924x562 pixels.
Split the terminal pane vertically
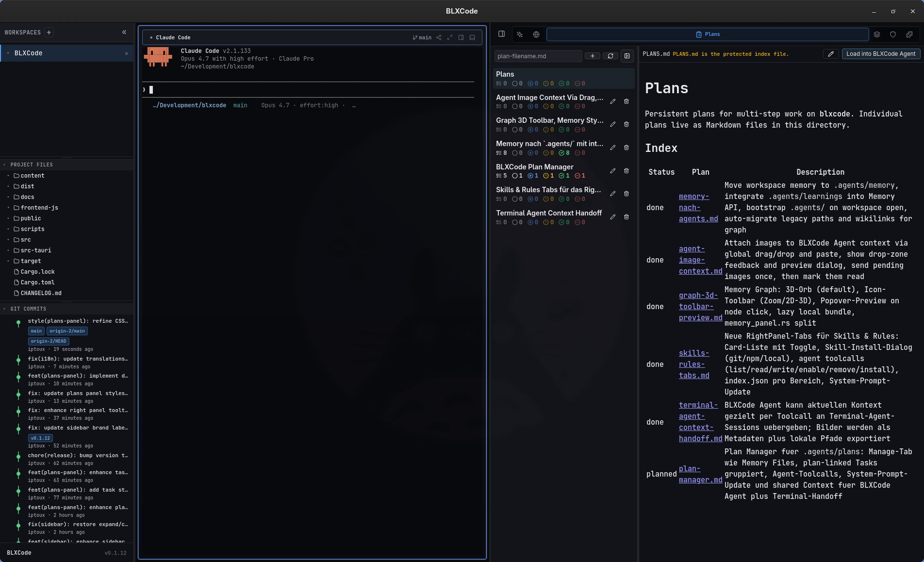click(461, 37)
